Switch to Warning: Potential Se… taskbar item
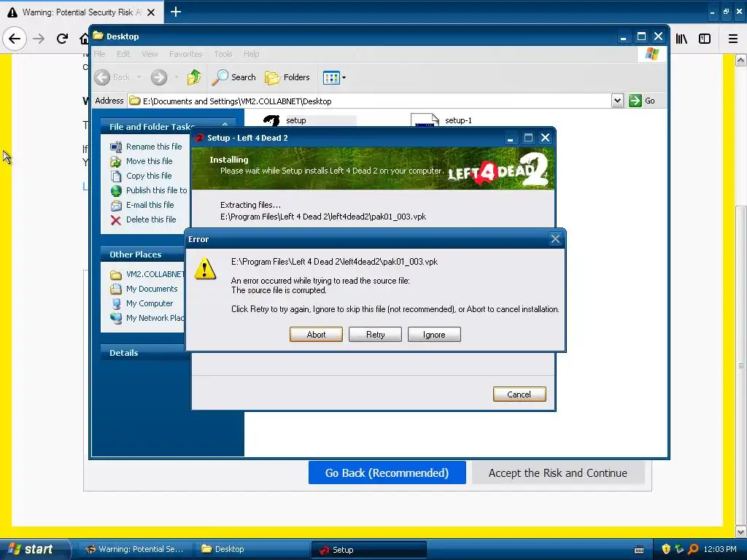This screenshot has height=560, width=747. 135,549
